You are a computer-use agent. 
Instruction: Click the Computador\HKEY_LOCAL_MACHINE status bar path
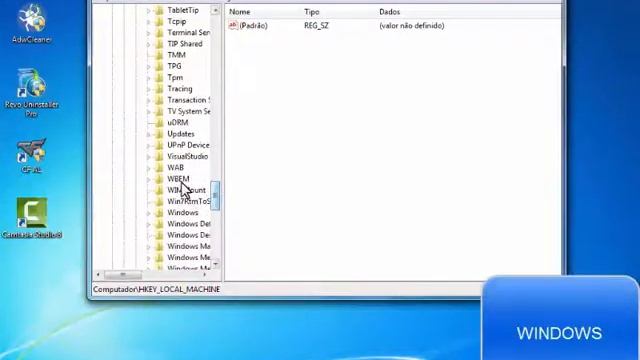pyautogui.click(x=156, y=289)
